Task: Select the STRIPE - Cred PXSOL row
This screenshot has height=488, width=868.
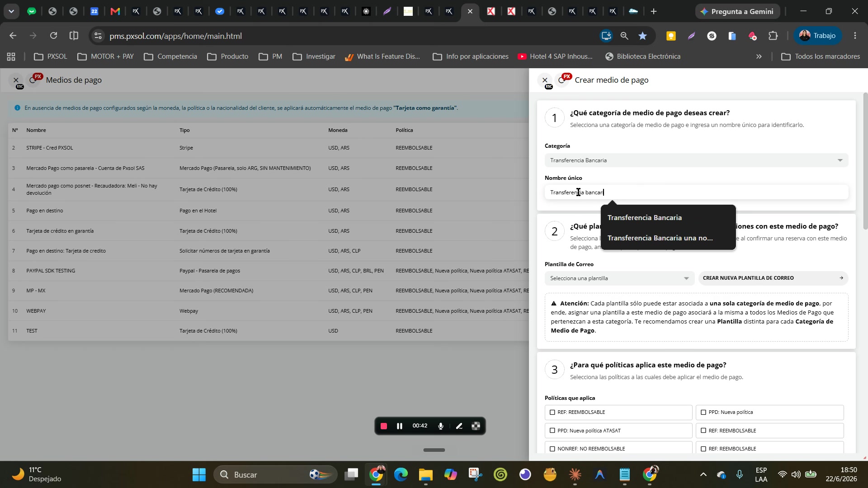Action: [x=269, y=148]
